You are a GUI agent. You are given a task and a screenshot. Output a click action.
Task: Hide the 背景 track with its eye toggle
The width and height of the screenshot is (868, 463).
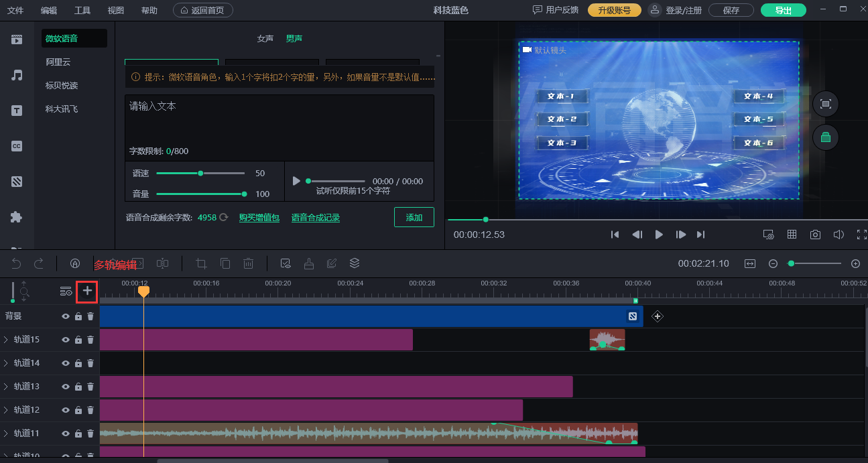(x=65, y=316)
